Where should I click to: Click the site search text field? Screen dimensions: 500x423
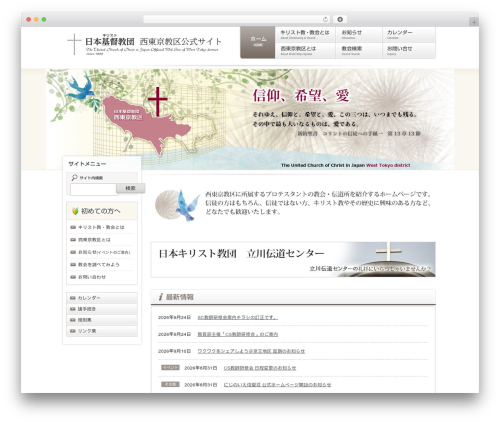tap(93, 189)
